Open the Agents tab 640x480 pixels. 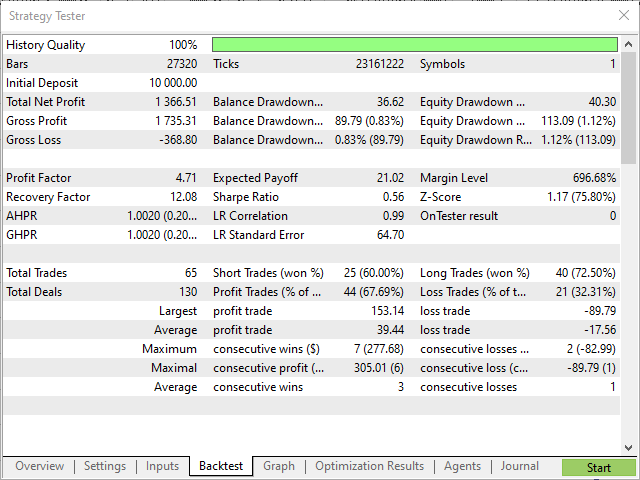(x=462, y=466)
